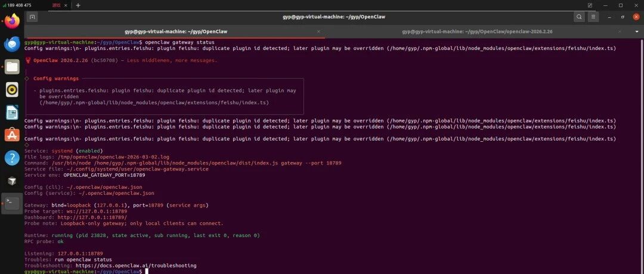Click the 189 408 475 session ID
Screen dimensions: 644x274
click(x=19, y=5)
